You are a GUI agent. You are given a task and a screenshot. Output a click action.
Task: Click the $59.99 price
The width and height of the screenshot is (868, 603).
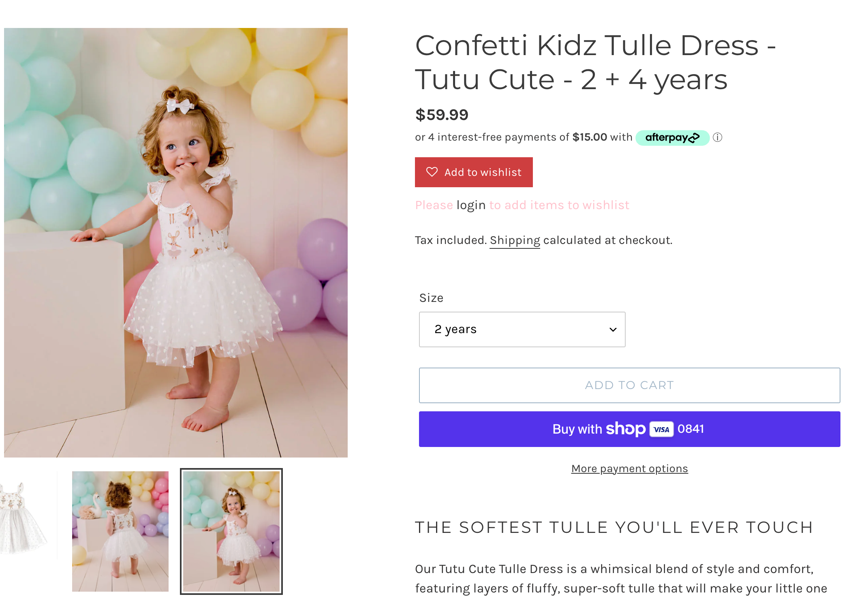442,115
